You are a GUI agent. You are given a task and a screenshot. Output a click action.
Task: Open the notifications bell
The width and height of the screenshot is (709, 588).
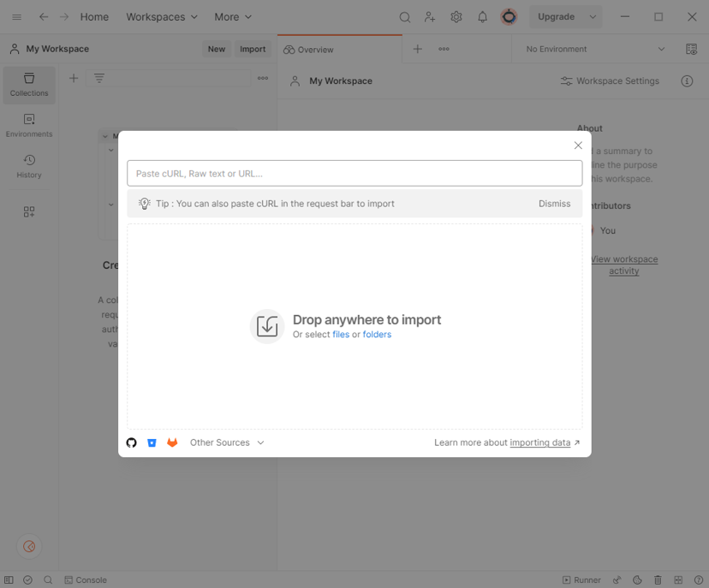[482, 17]
